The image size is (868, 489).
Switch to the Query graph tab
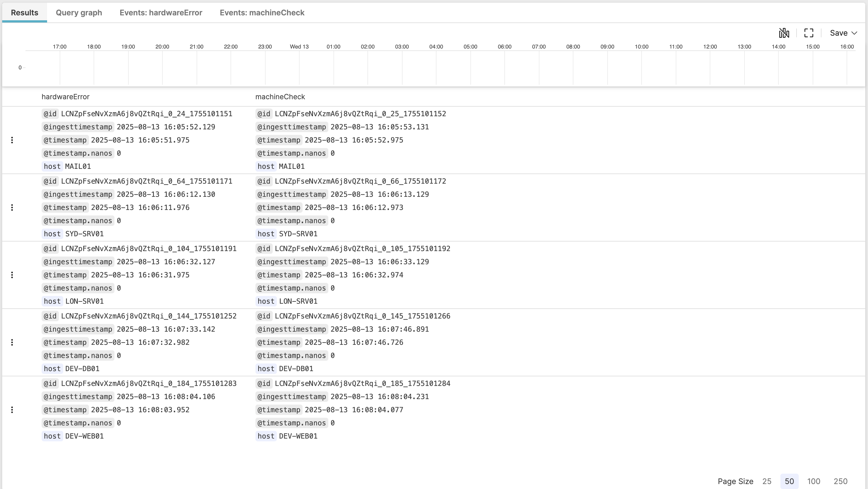click(x=79, y=13)
